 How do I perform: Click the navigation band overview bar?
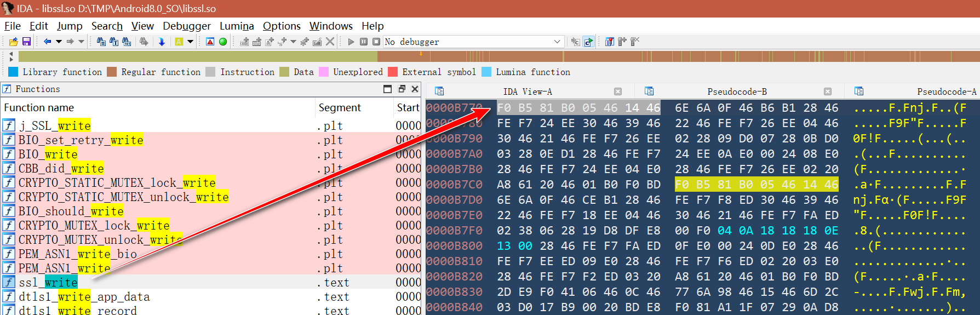pyautogui.click(x=499, y=56)
